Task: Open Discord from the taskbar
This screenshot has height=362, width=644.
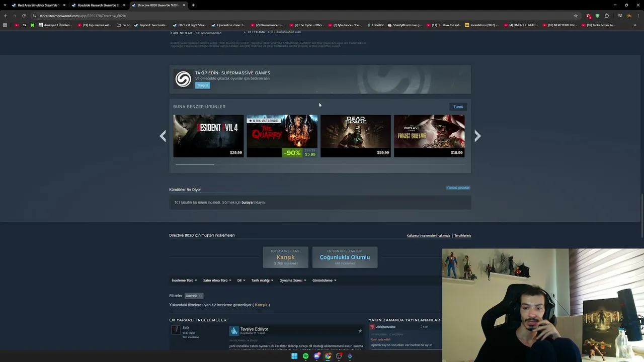Action: pos(316,356)
